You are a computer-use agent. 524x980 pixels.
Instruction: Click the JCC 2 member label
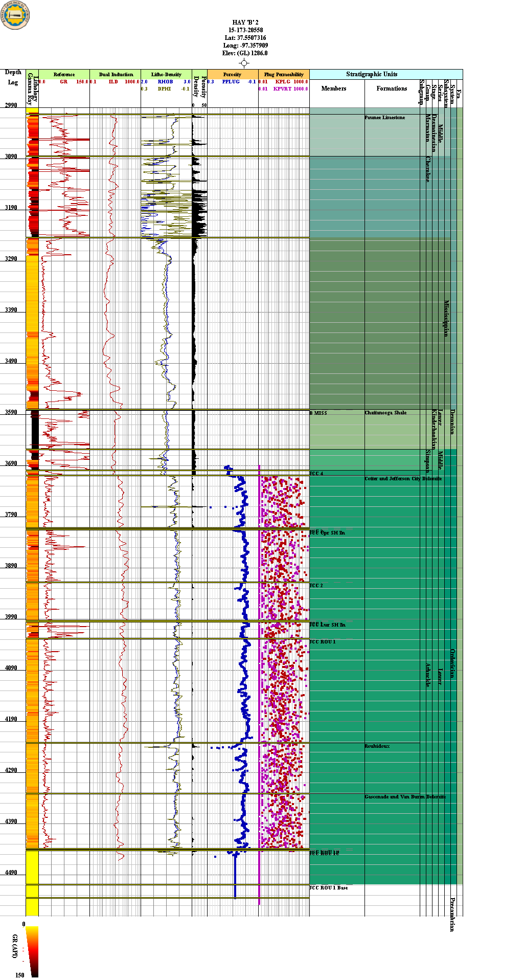[x=316, y=586]
